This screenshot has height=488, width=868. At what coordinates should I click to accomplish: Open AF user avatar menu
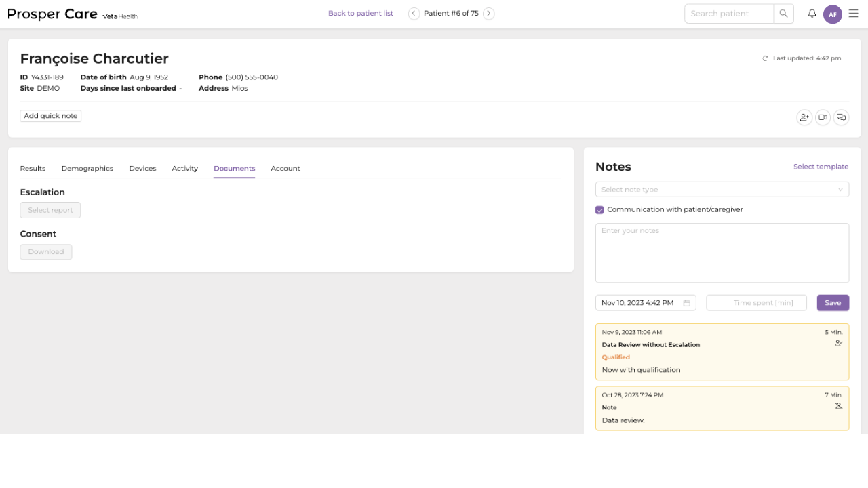[832, 14]
